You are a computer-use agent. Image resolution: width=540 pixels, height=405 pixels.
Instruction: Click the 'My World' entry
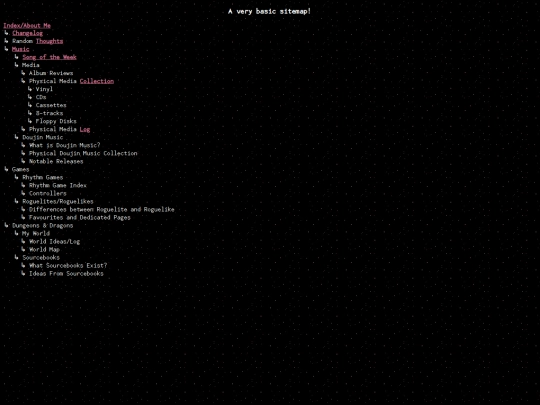pyautogui.click(x=36, y=233)
